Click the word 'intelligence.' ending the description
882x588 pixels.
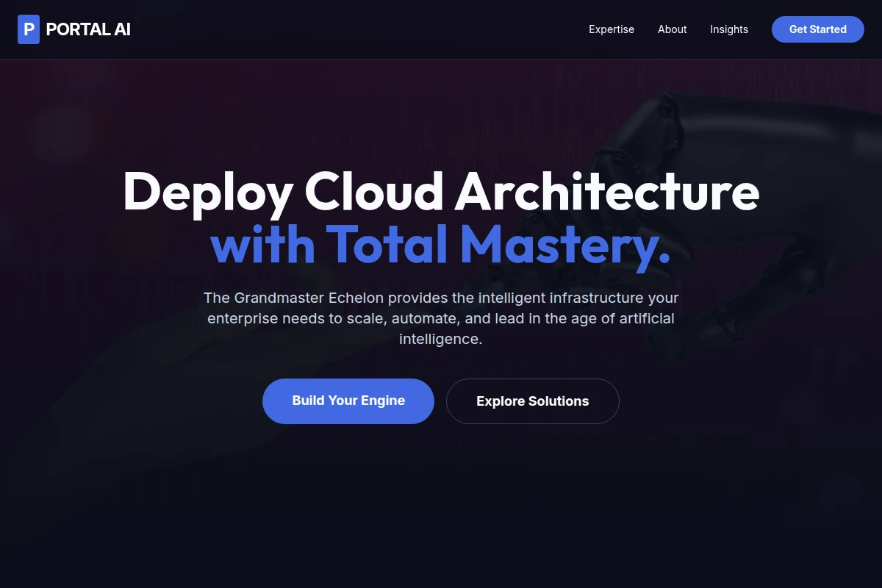point(441,340)
